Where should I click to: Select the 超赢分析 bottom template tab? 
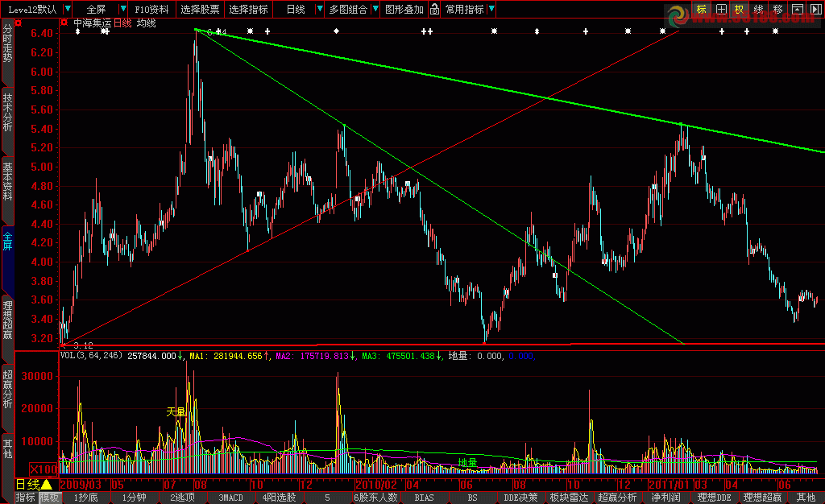(617, 498)
